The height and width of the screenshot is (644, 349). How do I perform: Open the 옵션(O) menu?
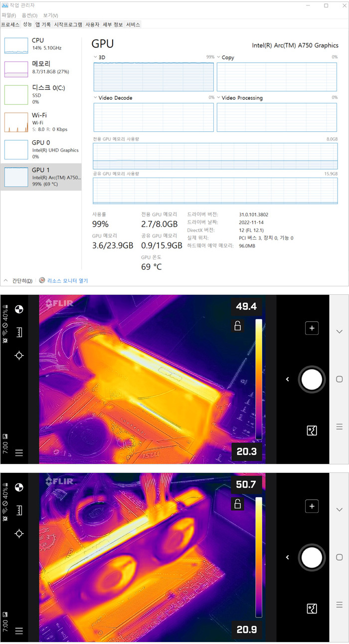tap(29, 15)
